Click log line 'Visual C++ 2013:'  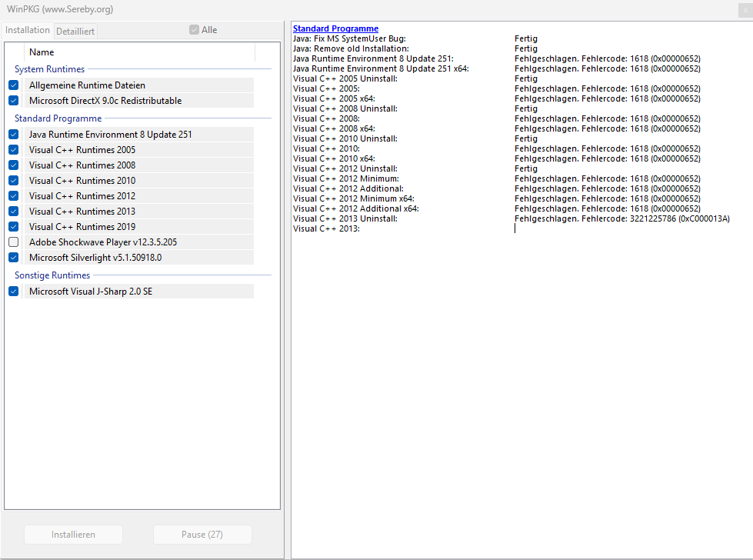pyautogui.click(x=327, y=228)
